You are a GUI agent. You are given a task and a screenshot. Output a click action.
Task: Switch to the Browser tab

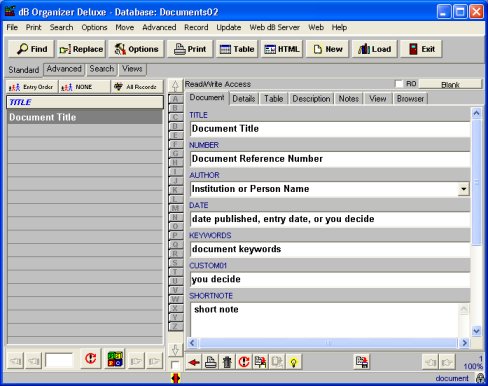coord(410,99)
